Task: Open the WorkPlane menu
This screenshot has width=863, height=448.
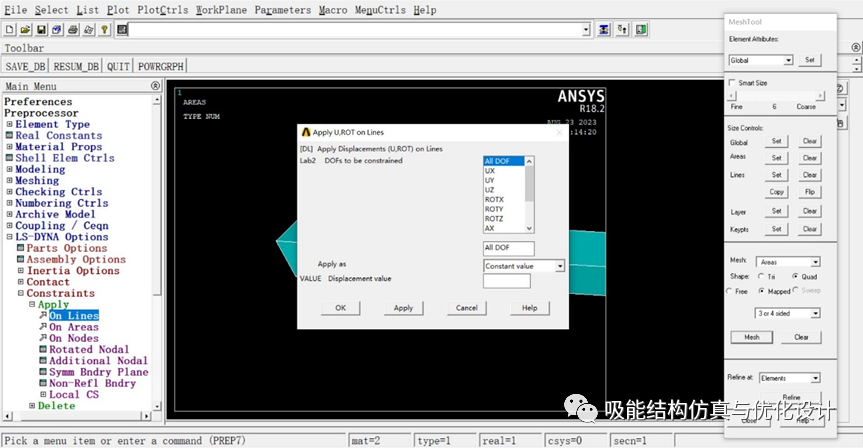Action: click(x=221, y=10)
